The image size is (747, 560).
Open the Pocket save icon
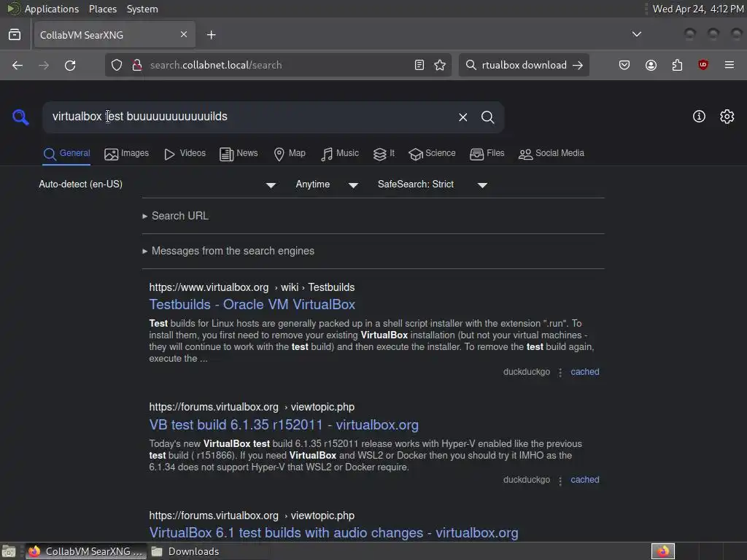click(x=624, y=65)
